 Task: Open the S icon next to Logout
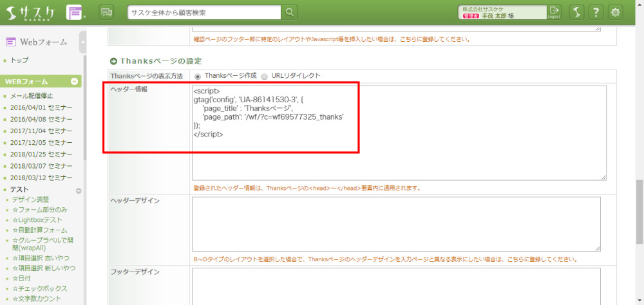click(577, 12)
